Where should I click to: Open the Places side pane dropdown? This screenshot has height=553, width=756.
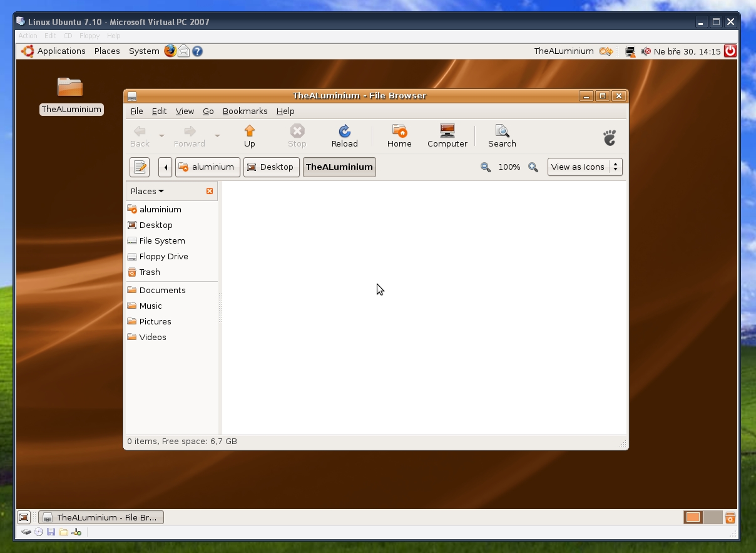point(147,191)
